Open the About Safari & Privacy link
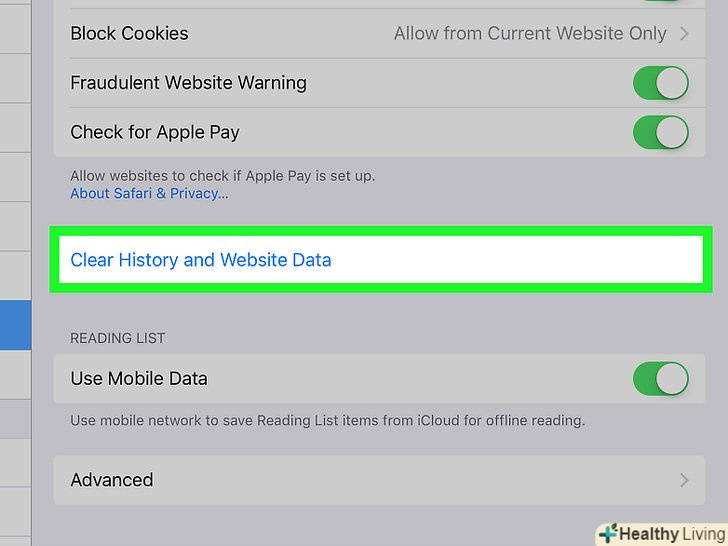Viewport: 728px width, 546px height. 149,193
